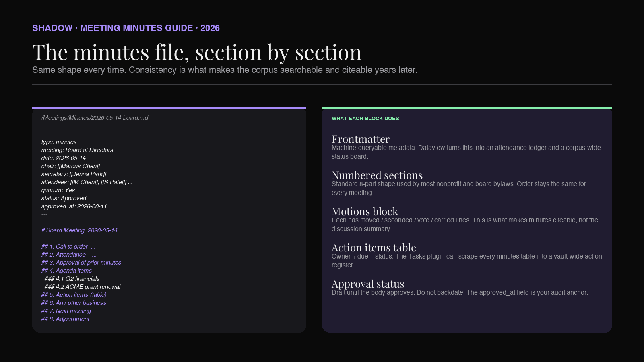Click the text starting 'Draft until the body approves'
The height and width of the screenshot is (362, 644).
point(460,292)
